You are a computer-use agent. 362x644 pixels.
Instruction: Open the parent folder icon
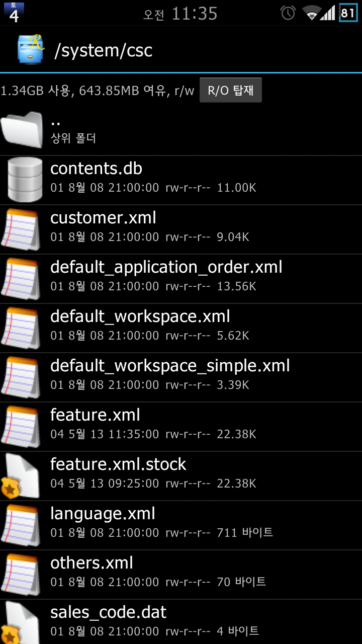tap(22, 130)
